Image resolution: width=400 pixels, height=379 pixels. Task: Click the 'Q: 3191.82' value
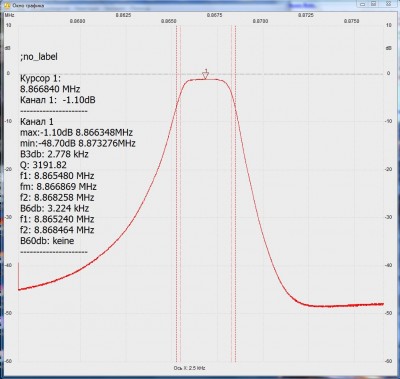43,165
